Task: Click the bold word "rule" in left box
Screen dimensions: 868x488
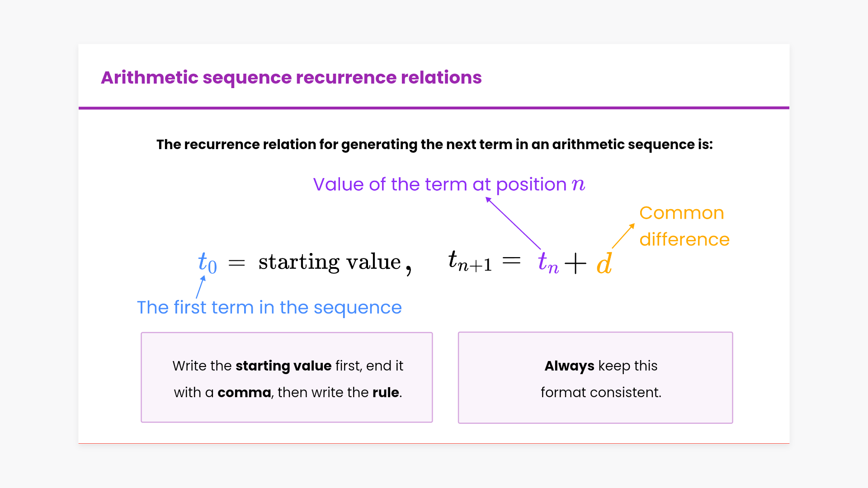Action: (x=386, y=392)
